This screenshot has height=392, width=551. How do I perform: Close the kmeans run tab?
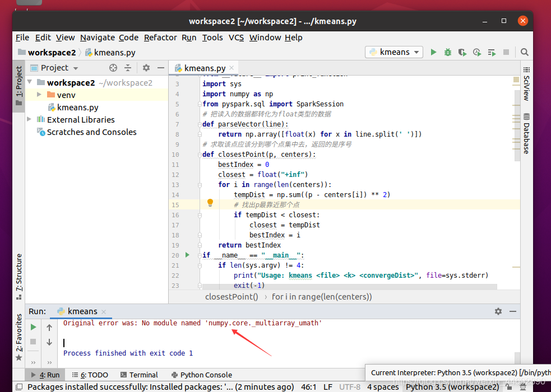tap(104, 311)
